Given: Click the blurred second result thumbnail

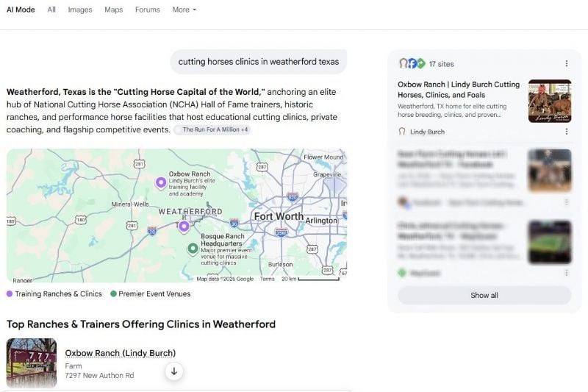Looking at the screenshot, I should tap(550, 171).
